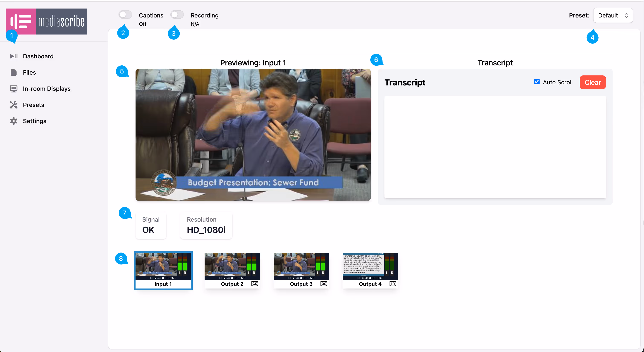Click the In-room Displays monitor icon
644x352 pixels.
[14, 88]
